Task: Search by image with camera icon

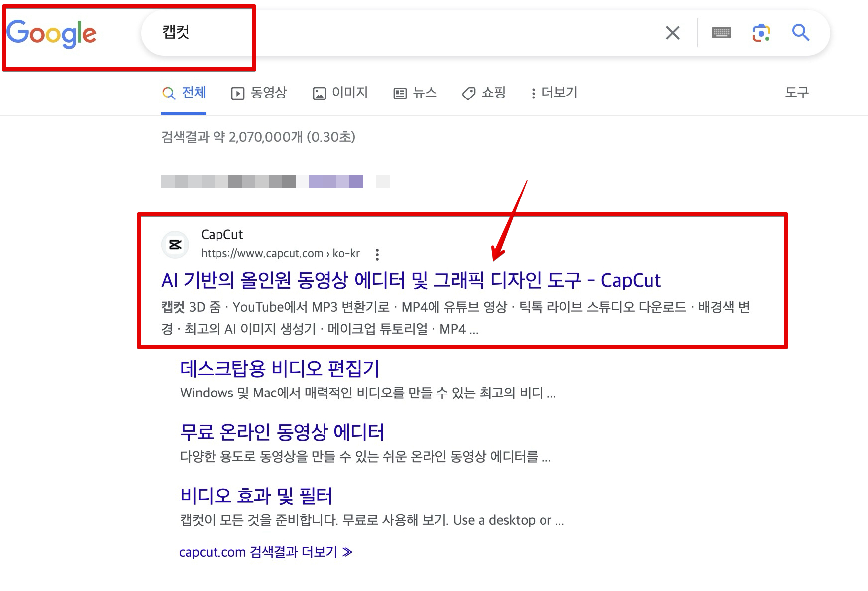Action: 761,33
